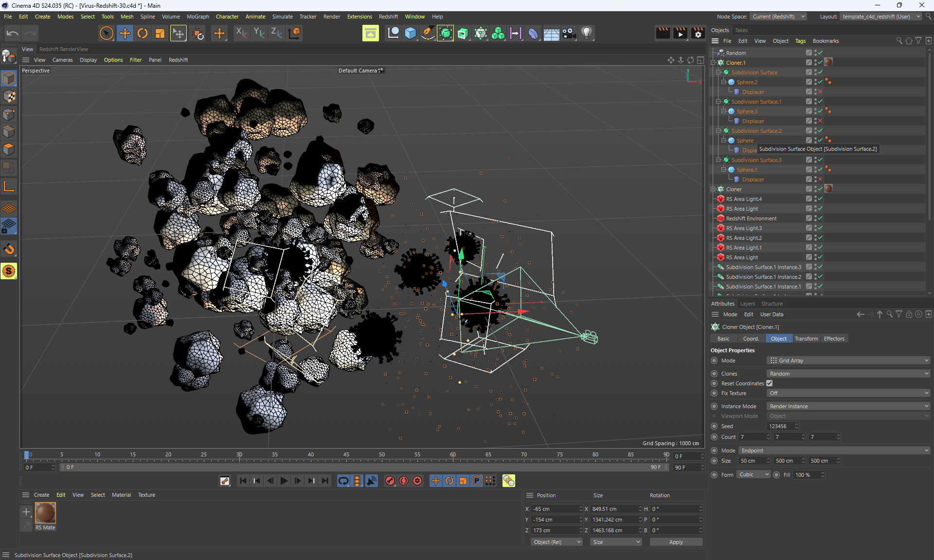Click the Apply button
This screenshot has height=560, width=934.
[676, 542]
